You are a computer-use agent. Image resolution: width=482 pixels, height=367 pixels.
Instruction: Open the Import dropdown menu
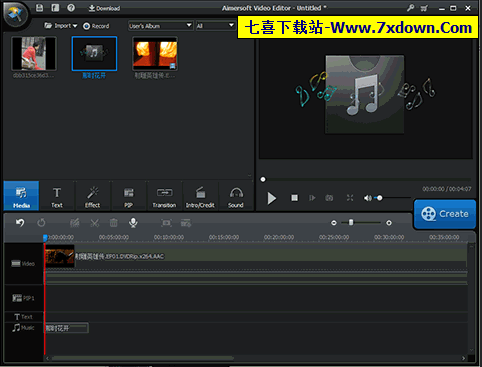[x=61, y=26]
